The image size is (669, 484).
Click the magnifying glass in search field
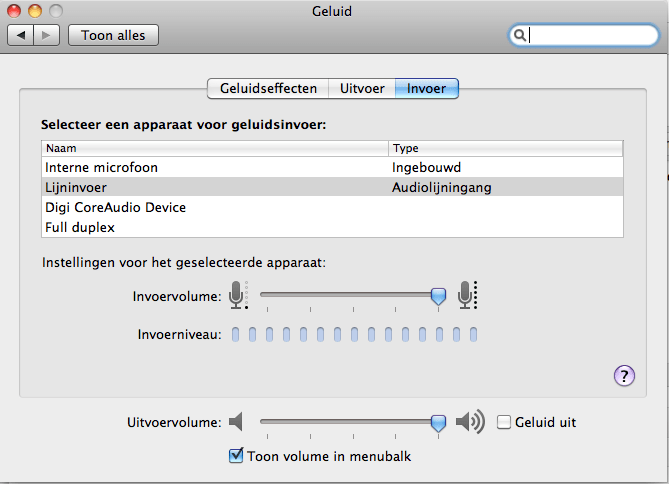coord(519,35)
